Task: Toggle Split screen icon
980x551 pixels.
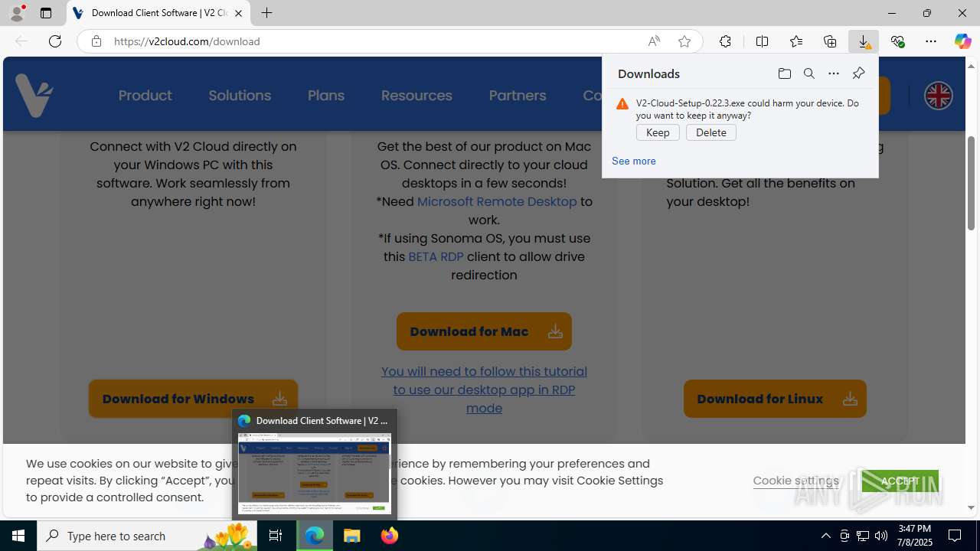Action: [x=762, y=41]
